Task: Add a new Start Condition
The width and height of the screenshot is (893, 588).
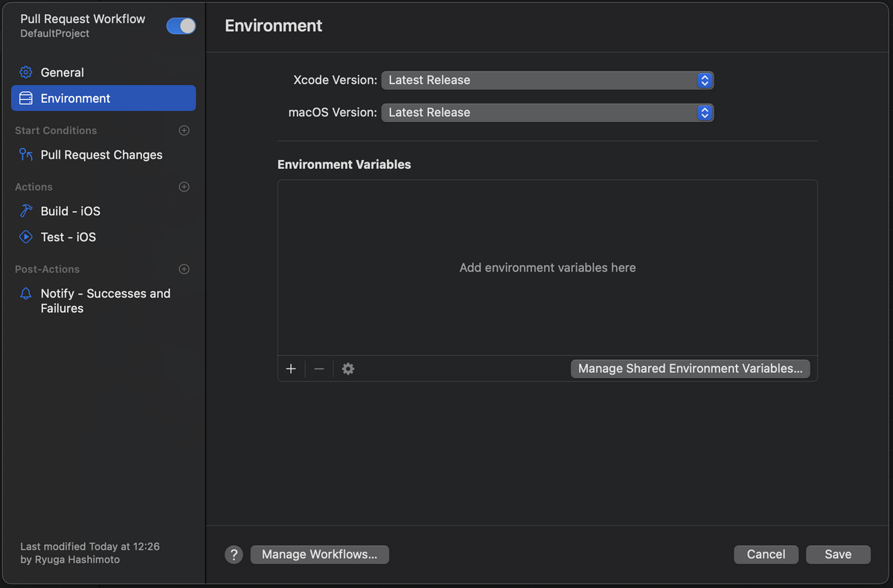Action: click(185, 130)
